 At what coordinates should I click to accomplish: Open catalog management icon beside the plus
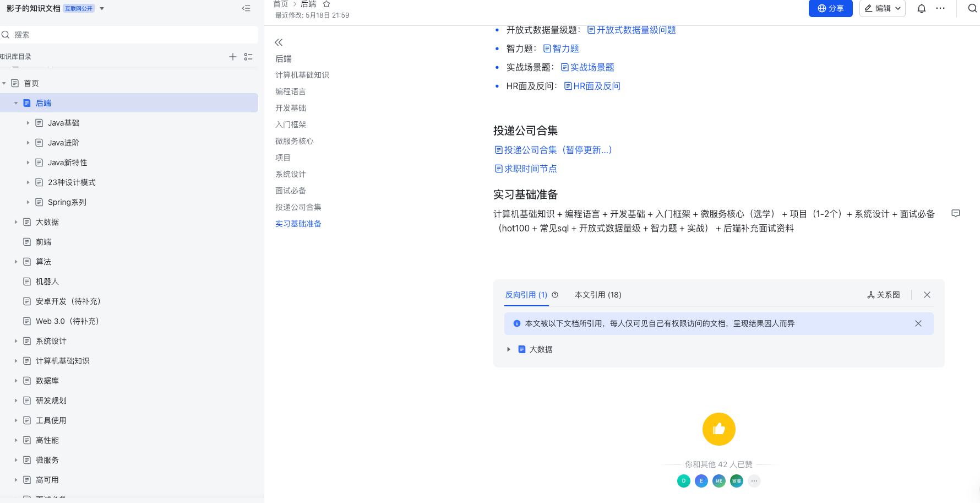click(248, 56)
